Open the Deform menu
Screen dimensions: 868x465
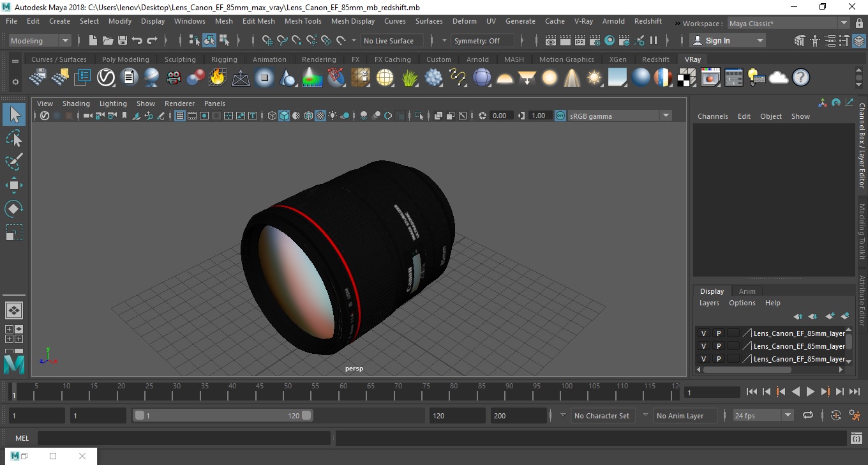(x=464, y=21)
